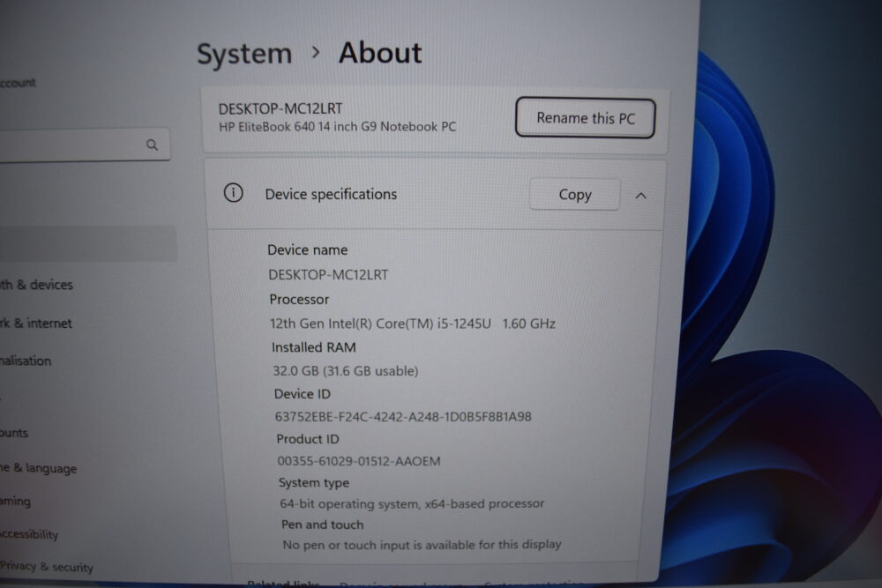
Task: Click the No pen or touch input text
Action: click(422, 545)
